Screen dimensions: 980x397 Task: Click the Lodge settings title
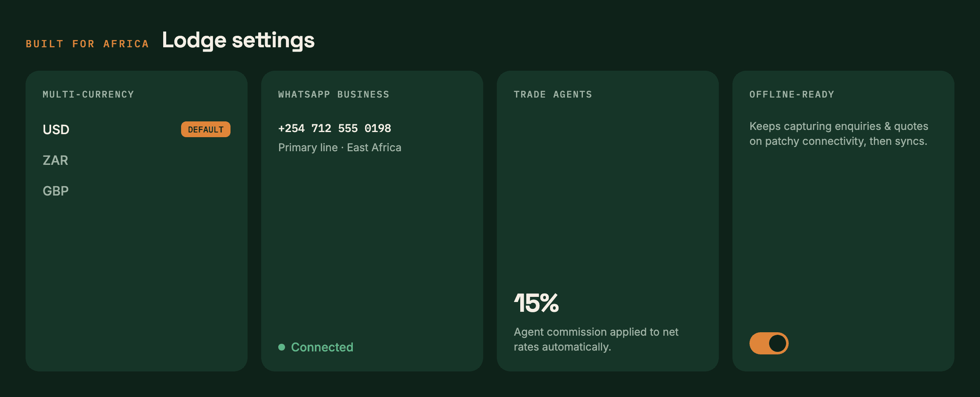point(238,41)
